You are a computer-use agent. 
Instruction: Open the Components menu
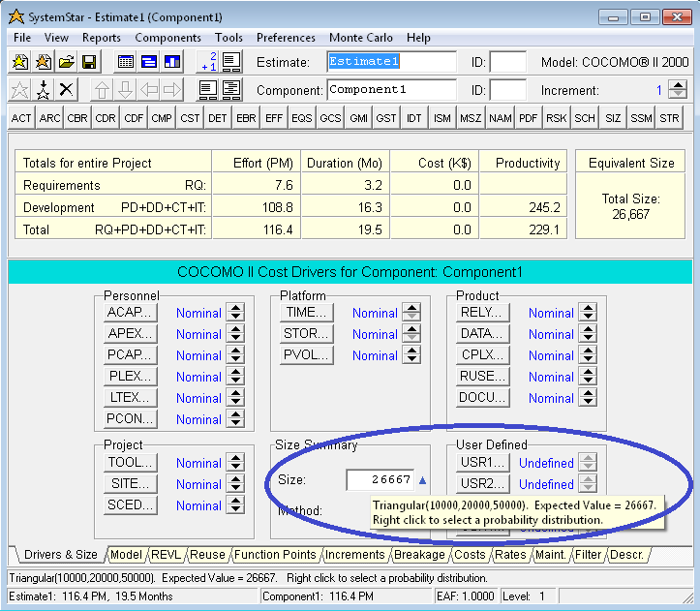point(167,38)
